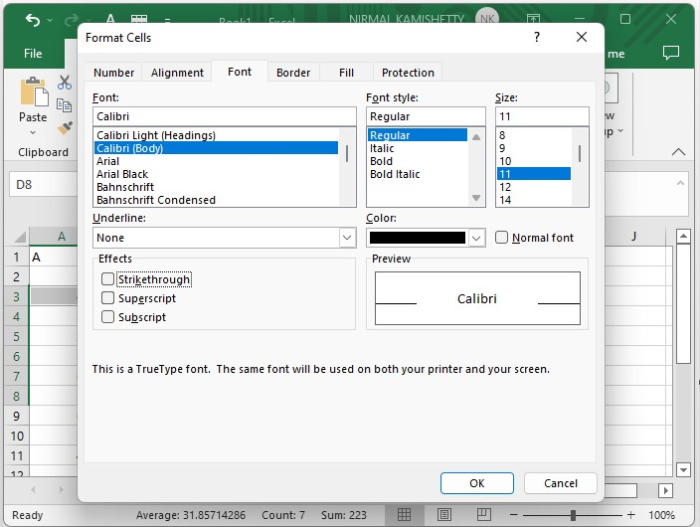Click the Font style input field

click(425, 116)
